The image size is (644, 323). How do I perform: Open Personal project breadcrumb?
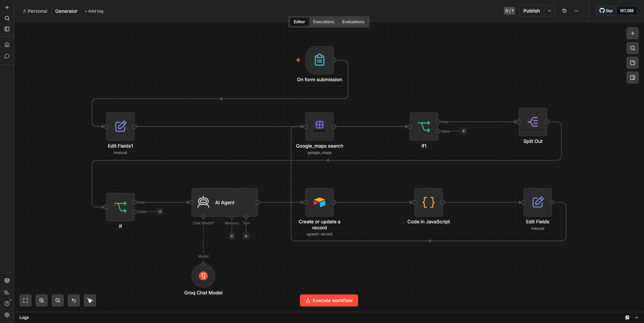click(35, 11)
